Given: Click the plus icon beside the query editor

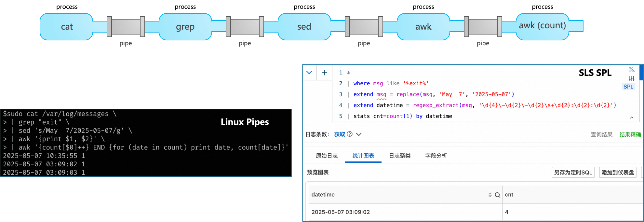Looking at the screenshot, I should pyautogui.click(x=324, y=73).
